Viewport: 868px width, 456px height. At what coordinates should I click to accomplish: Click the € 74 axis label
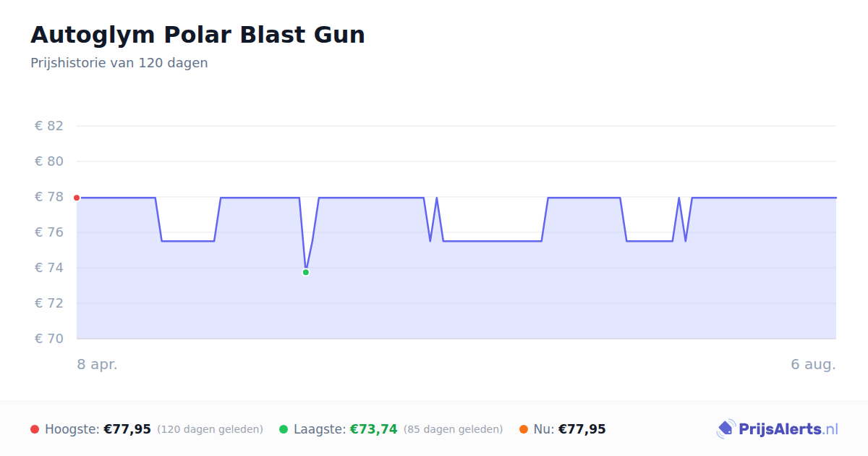tap(49, 268)
